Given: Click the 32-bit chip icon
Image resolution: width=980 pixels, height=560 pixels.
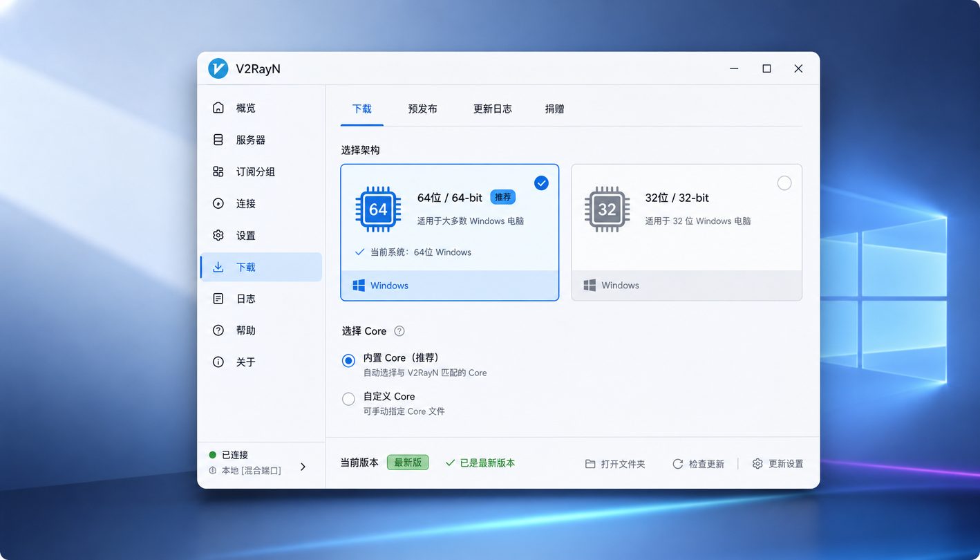Looking at the screenshot, I should click(607, 209).
